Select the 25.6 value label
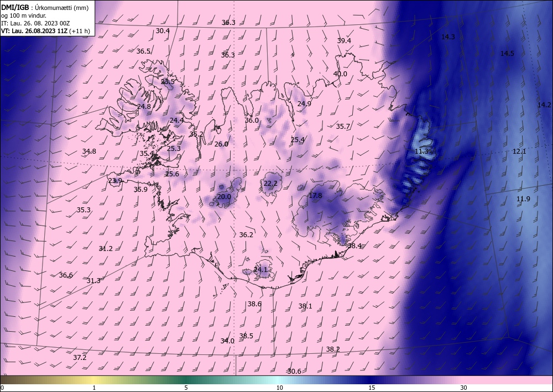The height and width of the screenshot is (392, 553). tap(172, 174)
